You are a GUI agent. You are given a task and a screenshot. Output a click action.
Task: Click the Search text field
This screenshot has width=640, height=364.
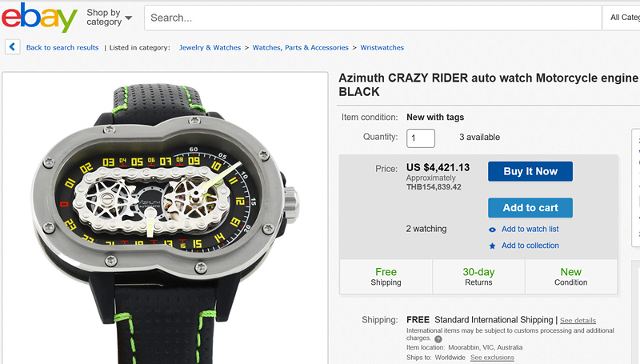click(372, 18)
